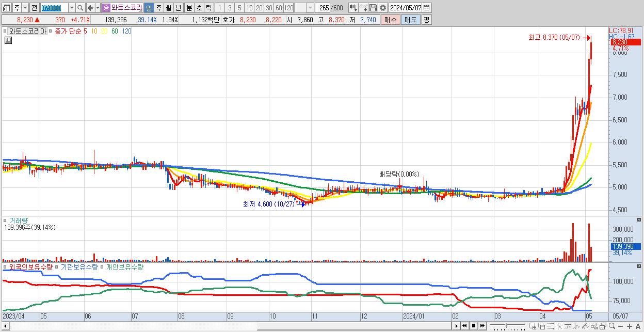Fast-forward the chart replay
This screenshot has width=644, height=332.
pos(482,326)
